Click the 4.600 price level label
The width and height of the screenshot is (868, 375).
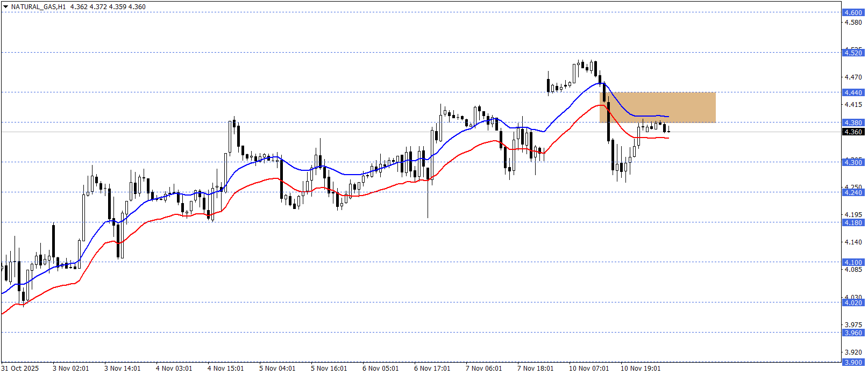(x=853, y=12)
